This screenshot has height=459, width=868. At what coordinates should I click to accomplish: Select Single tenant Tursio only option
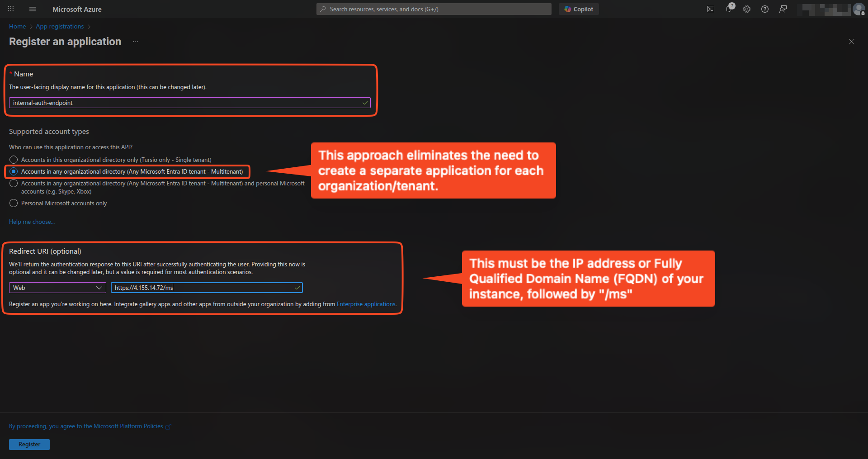(x=14, y=160)
